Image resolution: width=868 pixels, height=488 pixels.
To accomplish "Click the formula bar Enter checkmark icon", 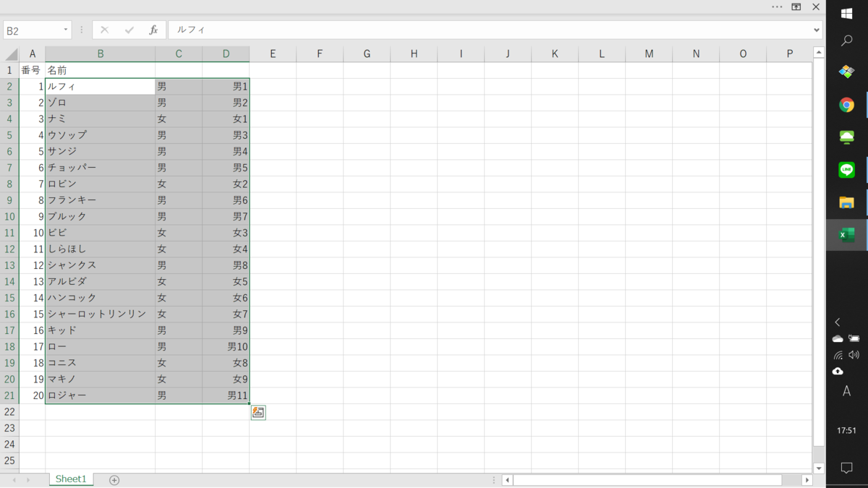I will (129, 30).
